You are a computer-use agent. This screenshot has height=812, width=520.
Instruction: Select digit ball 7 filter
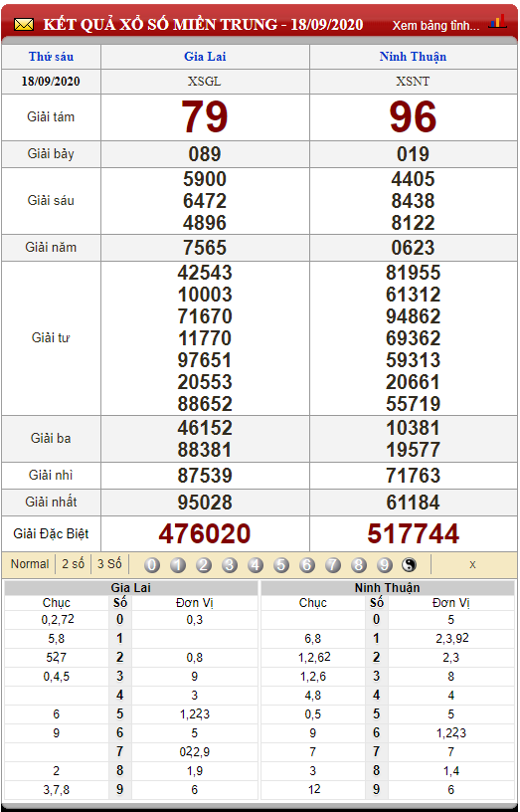click(x=333, y=565)
